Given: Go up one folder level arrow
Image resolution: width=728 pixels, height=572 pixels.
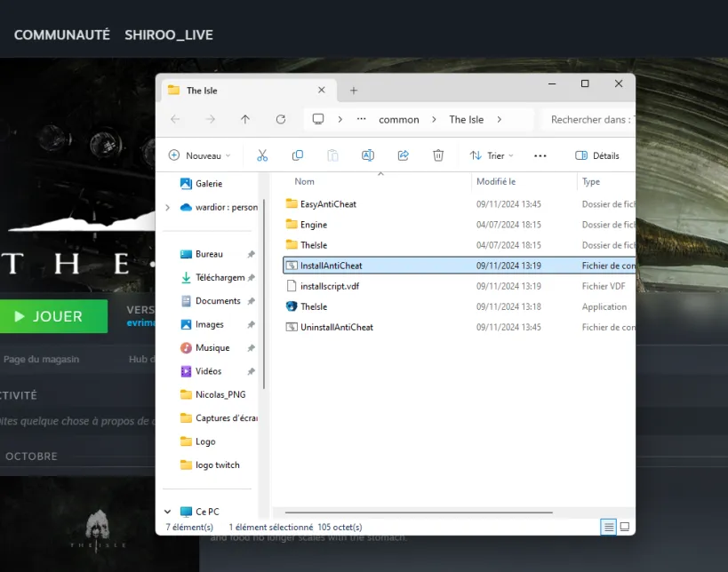Looking at the screenshot, I should point(245,120).
